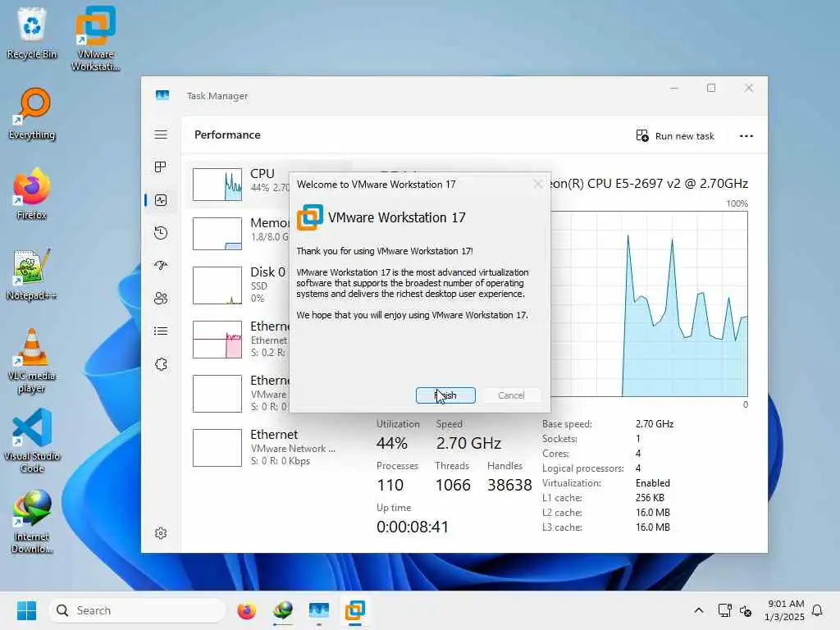The height and width of the screenshot is (630, 840).
Task: Click the muted volume tray icon
Action: [746, 610]
